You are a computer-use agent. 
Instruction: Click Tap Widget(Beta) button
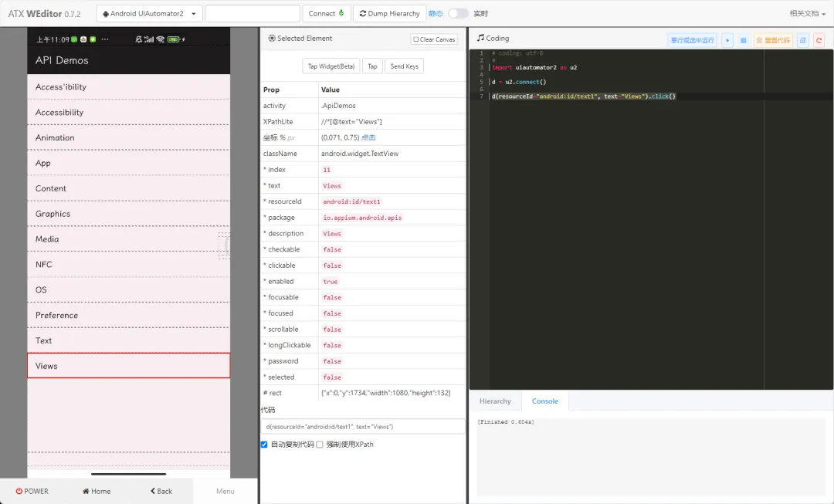point(331,66)
